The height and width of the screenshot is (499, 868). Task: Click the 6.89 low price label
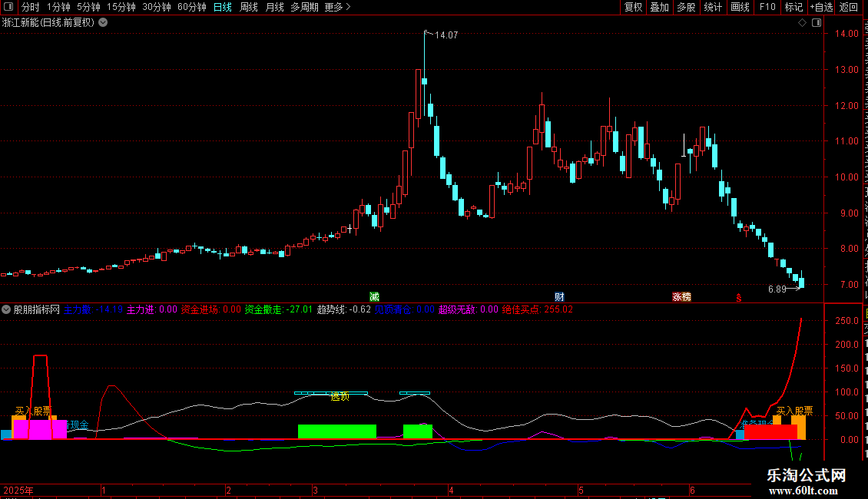click(x=777, y=289)
